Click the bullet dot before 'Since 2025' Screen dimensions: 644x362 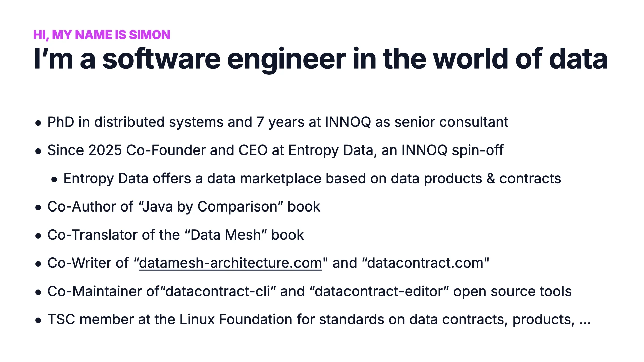click(x=38, y=151)
